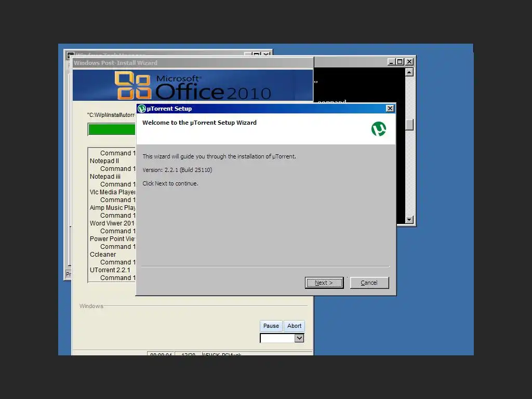Close the console window
532x399 pixels.
coord(409,62)
